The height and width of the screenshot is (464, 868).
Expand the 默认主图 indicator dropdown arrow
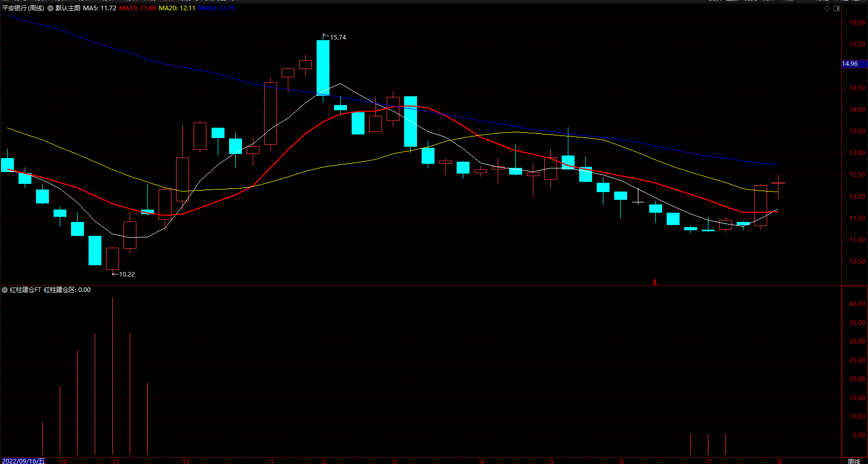tap(51, 8)
